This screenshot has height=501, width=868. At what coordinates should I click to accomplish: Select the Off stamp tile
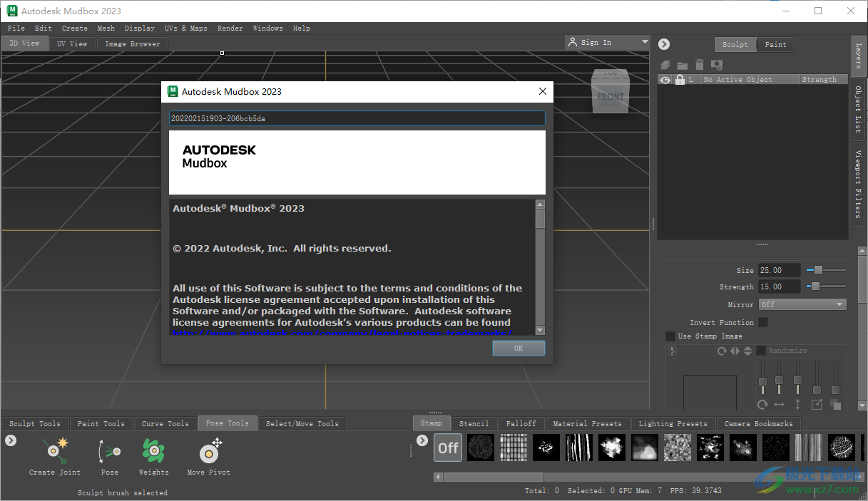pyautogui.click(x=448, y=448)
